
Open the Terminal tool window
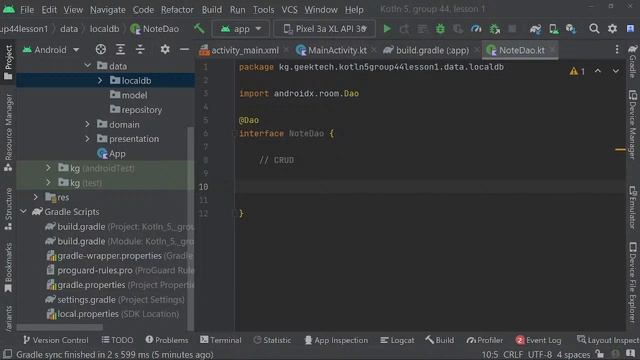(x=221, y=340)
